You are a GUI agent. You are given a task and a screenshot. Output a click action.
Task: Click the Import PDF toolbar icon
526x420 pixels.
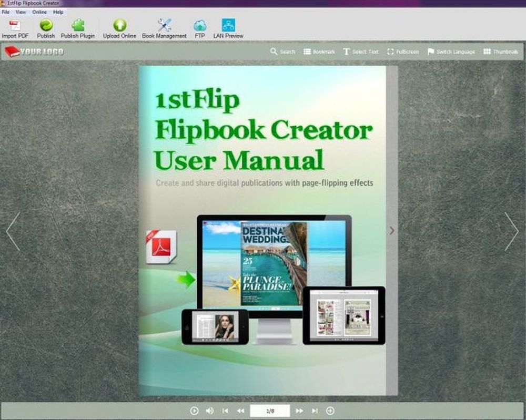tap(15, 26)
